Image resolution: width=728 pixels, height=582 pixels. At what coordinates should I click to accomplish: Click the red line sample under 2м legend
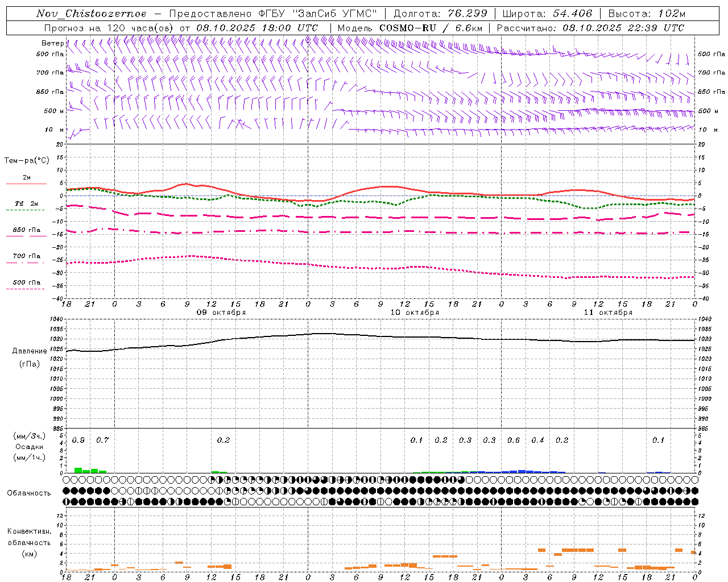point(26,184)
